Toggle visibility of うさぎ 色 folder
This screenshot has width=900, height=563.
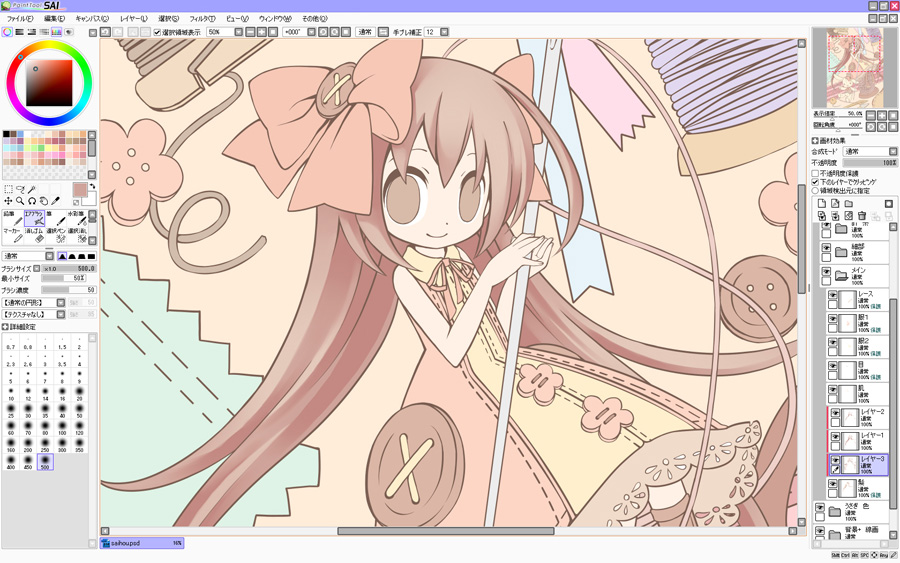[x=820, y=507]
